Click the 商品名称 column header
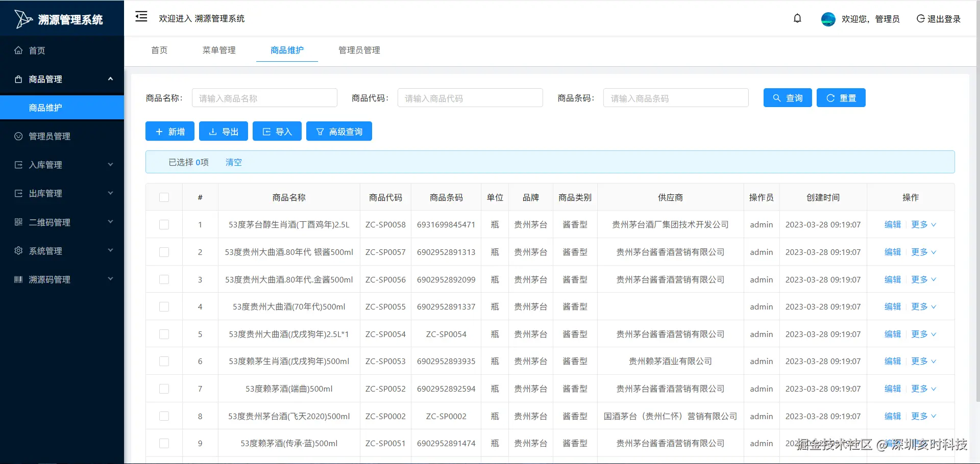The height and width of the screenshot is (464, 980). 289,197
